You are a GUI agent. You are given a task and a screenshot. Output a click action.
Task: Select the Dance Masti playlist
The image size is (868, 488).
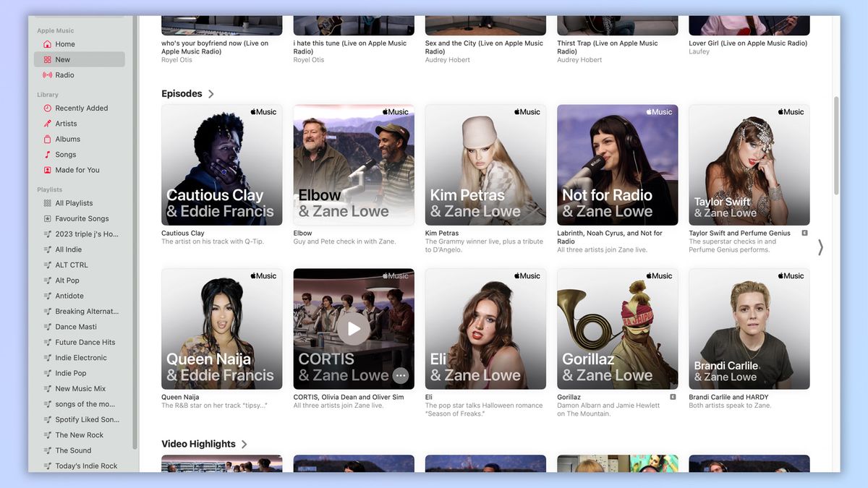(80, 327)
